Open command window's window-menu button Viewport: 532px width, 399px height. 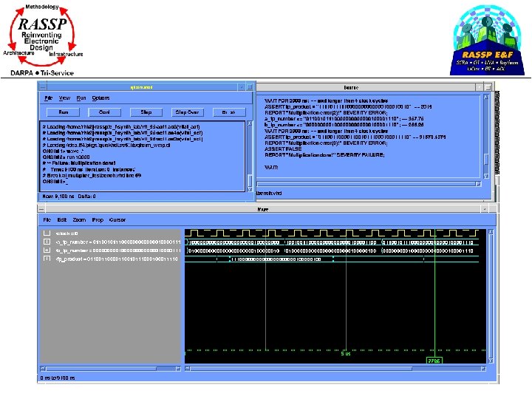pyautogui.click(x=41, y=87)
